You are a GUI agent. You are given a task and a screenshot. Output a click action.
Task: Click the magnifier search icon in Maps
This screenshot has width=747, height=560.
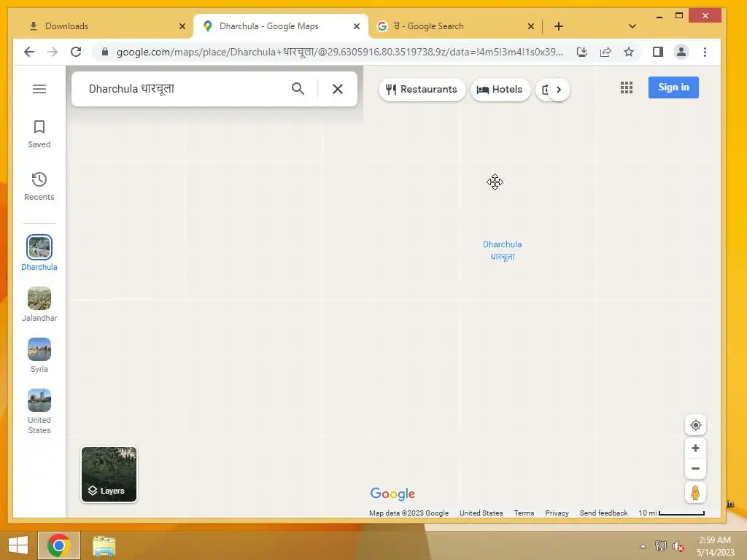click(298, 88)
